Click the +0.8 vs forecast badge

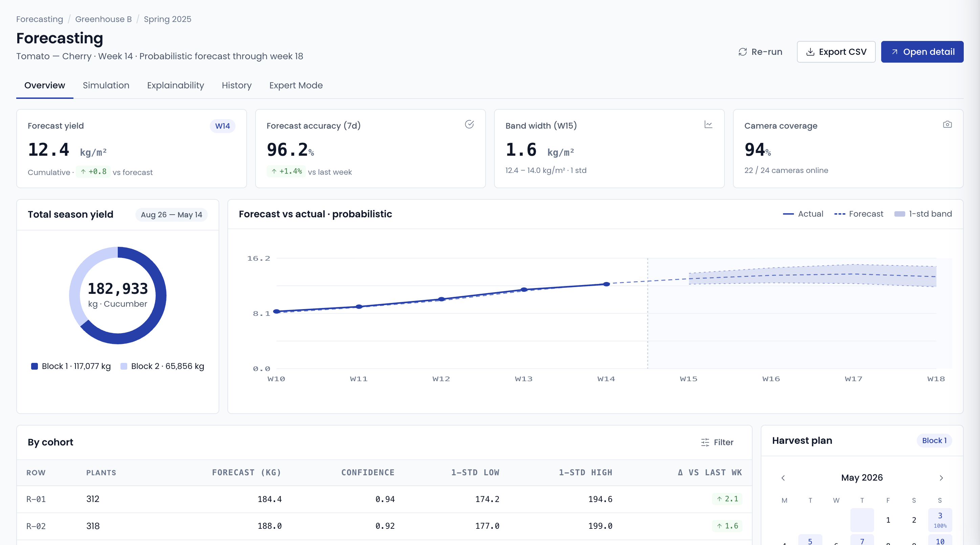(x=93, y=172)
